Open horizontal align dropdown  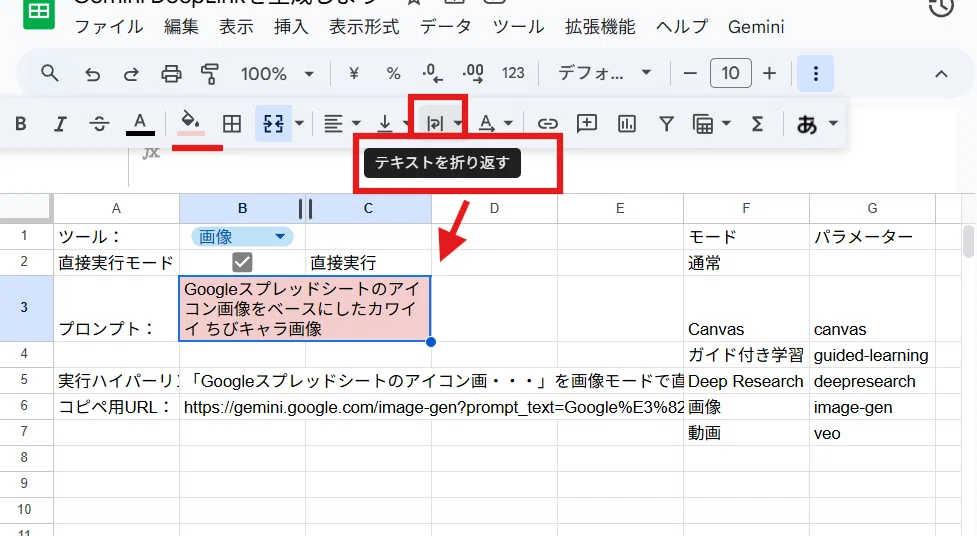pyautogui.click(x=341, y=124)
